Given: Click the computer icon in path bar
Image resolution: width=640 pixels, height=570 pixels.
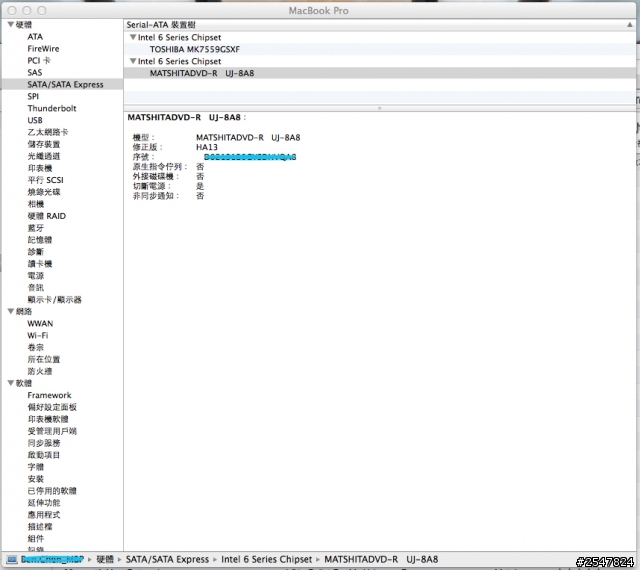Looking at the screenshot, I should pyautogui.click(x=12, y=559).
